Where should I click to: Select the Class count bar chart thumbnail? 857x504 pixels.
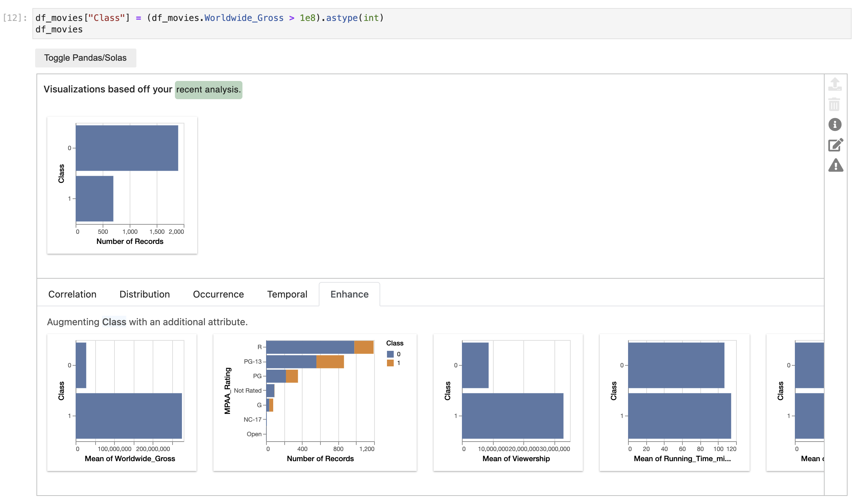pyautogui.click(x=122, y=185)
